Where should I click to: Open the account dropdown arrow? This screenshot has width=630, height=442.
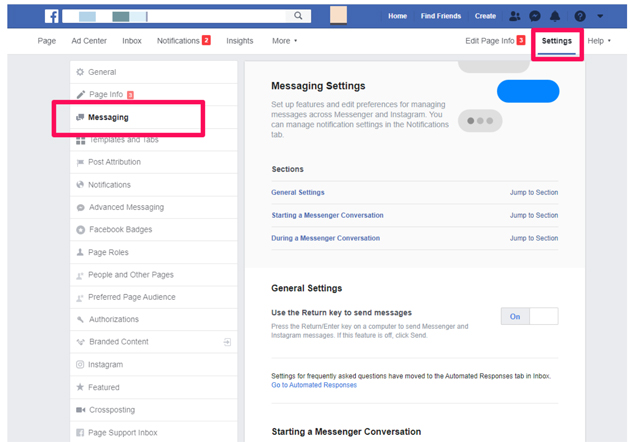tap(600, 16)
